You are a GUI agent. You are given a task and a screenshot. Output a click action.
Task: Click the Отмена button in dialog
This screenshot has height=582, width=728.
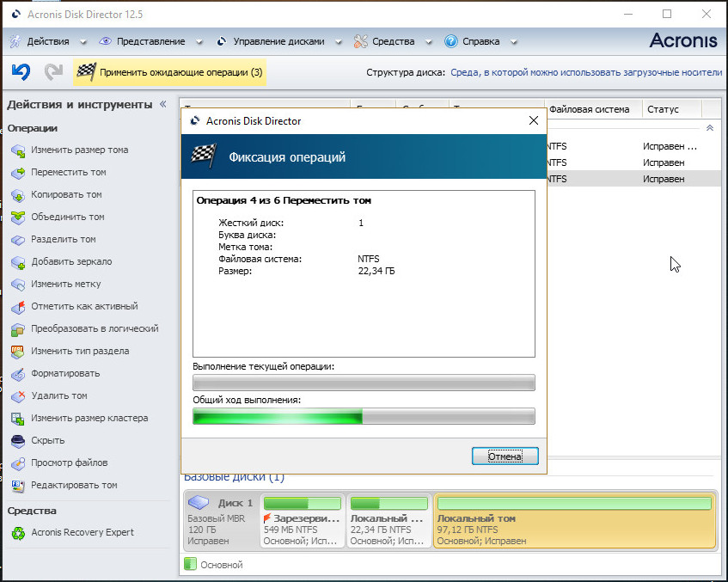[505, 456]
